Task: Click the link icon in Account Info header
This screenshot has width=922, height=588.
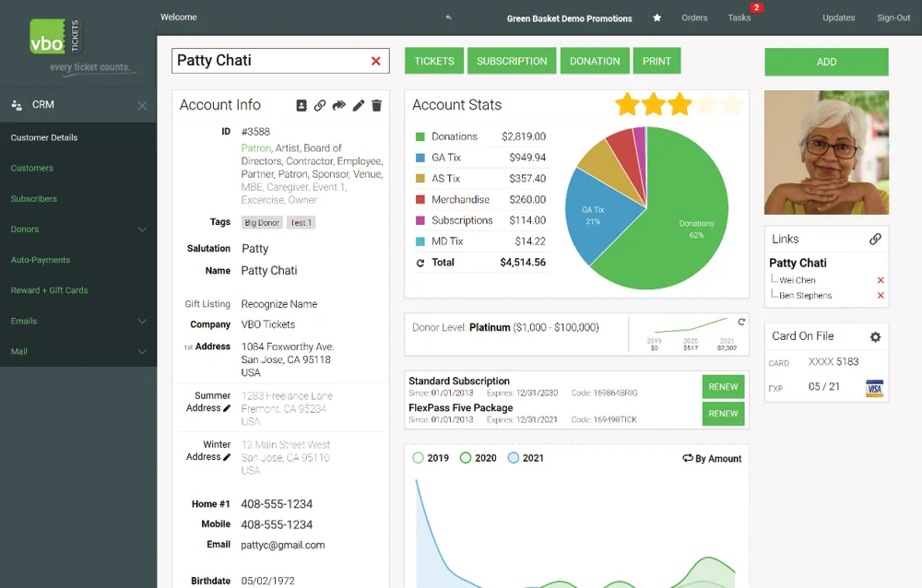Action: click(x=320, y=106)
